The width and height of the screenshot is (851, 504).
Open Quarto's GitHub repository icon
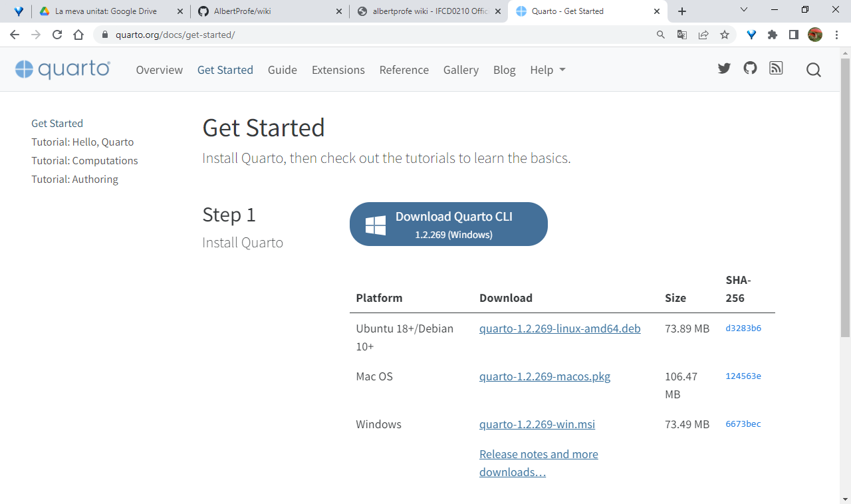pos(750,68)
